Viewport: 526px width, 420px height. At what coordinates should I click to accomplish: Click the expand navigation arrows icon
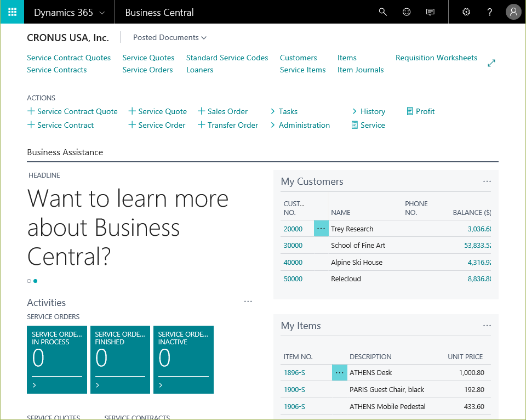(491, 63)
